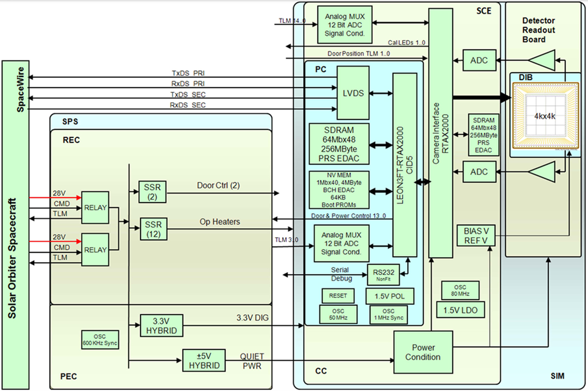Click the NV MEM Boot PROMs block
Viewport: 588px width, 391px height.
[x=339, y=190]
